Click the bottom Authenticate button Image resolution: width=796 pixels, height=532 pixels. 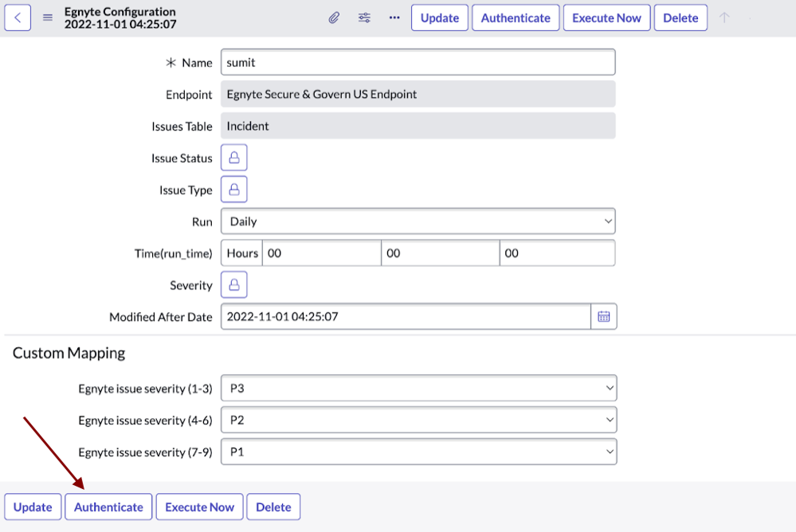[108, 507]
